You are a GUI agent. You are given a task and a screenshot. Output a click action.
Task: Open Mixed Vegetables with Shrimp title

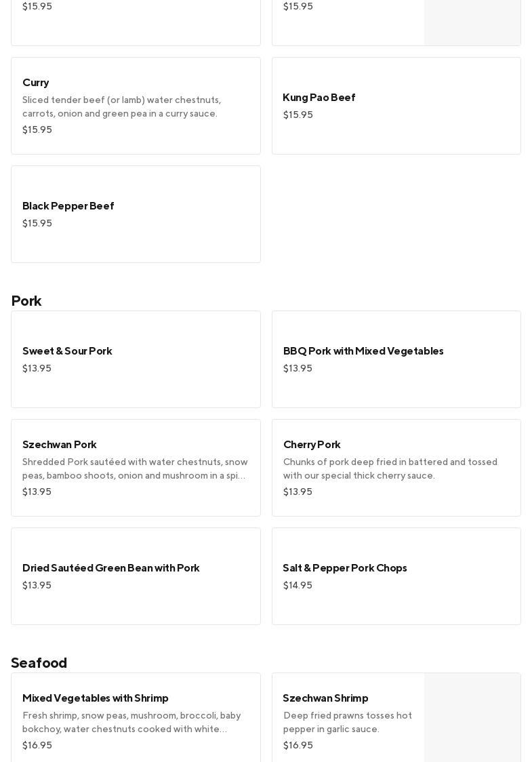pyautogui.click(x=96, y=698)
